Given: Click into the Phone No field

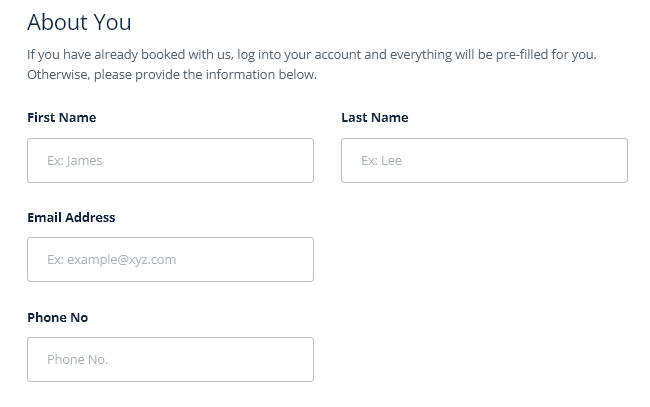Looking at the screenshot, I should [170, 359].
